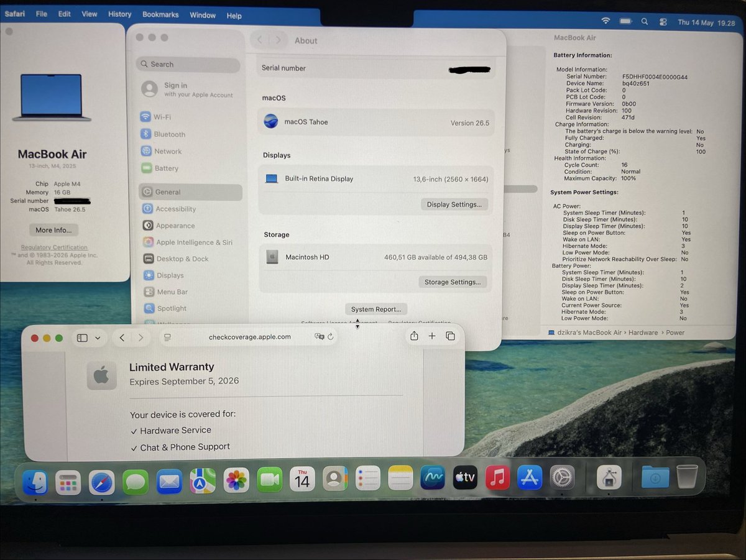Screen dimensions: 746x560
Task: Open Music from the Dock
Action: click(x=498, y=477)
